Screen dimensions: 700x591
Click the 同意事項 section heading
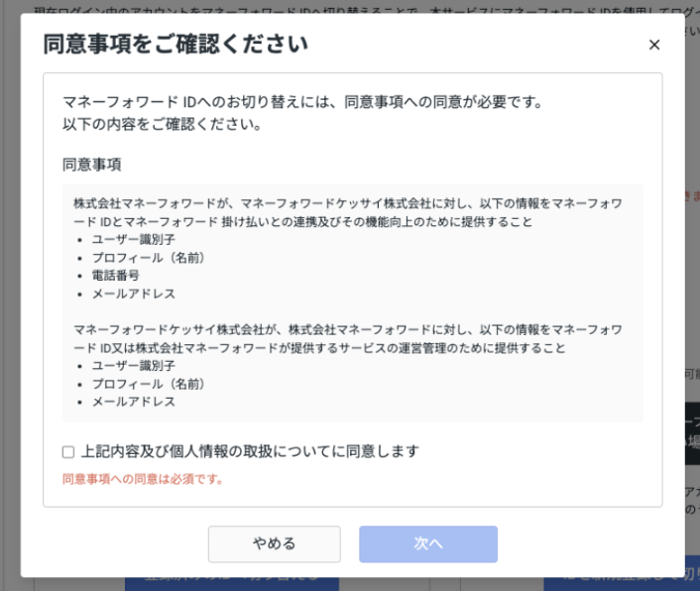click(91, 165)
